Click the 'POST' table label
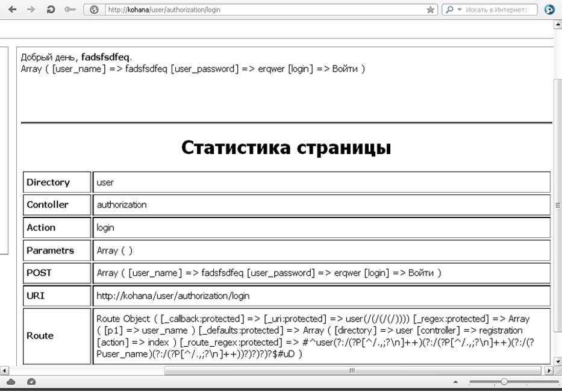562x392 pixels. (39, 273)
